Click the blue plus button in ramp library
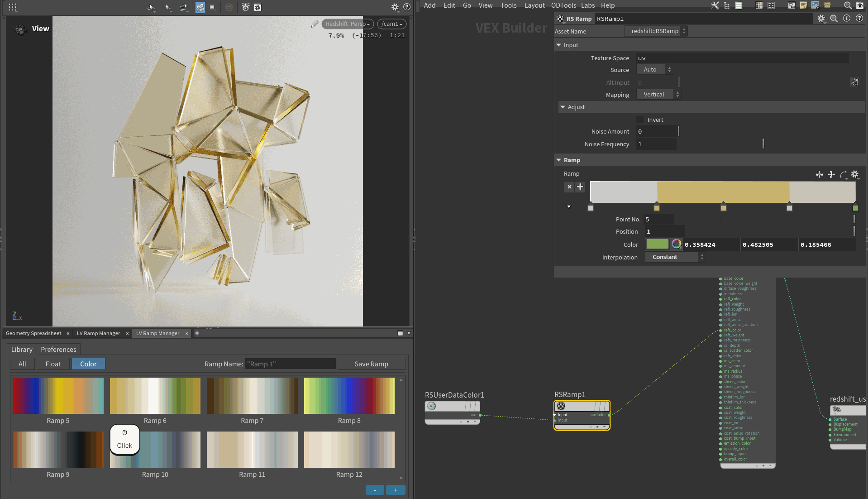 pyautogui.click(x=396, y=490)
